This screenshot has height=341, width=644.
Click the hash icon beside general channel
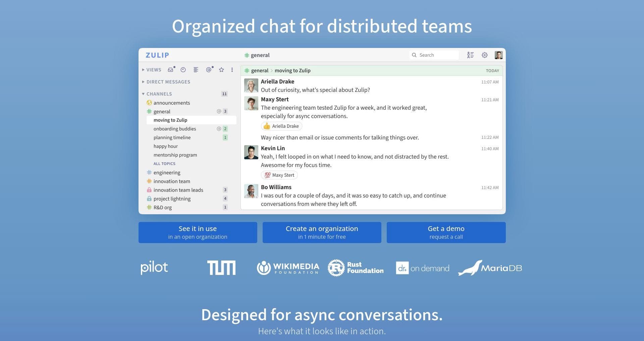[x=149, y=111]
